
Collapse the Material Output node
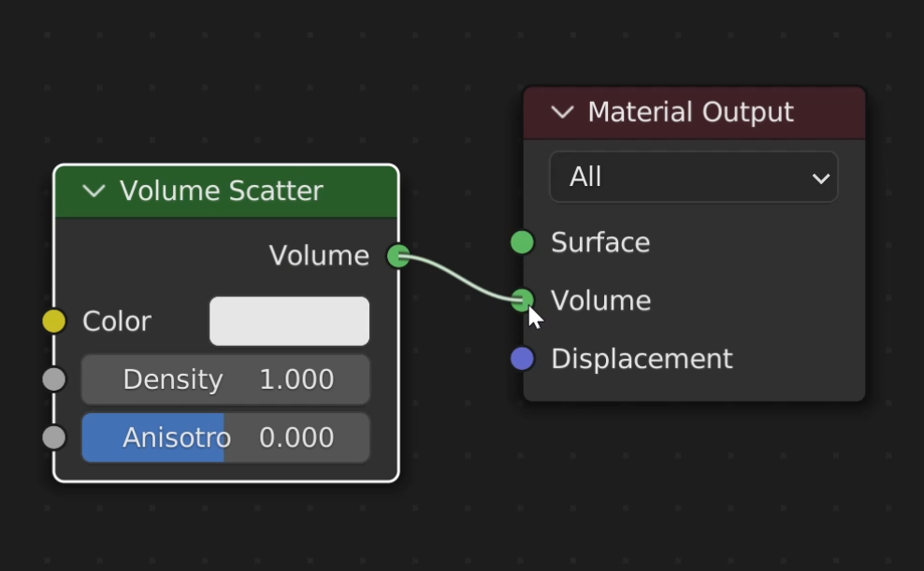562,112
